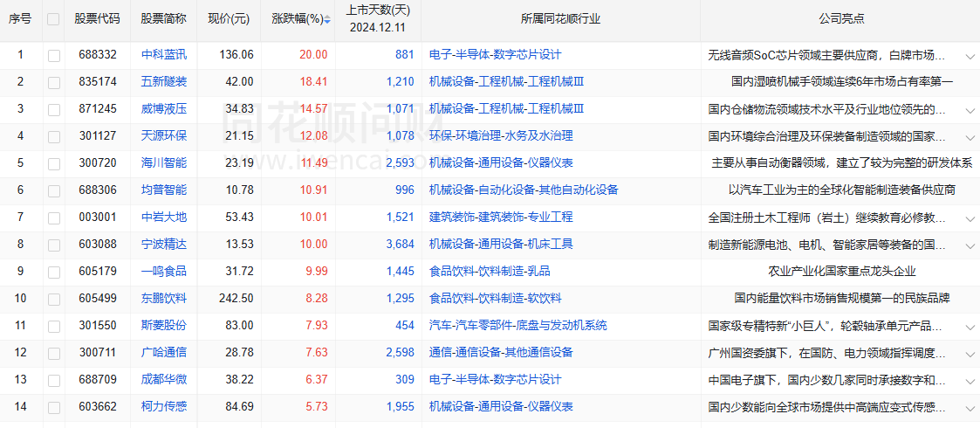The image size is (980, 428).
Task: Tick checkbox for 东鹏饮料 row 605499
Action: pos(54,299)
